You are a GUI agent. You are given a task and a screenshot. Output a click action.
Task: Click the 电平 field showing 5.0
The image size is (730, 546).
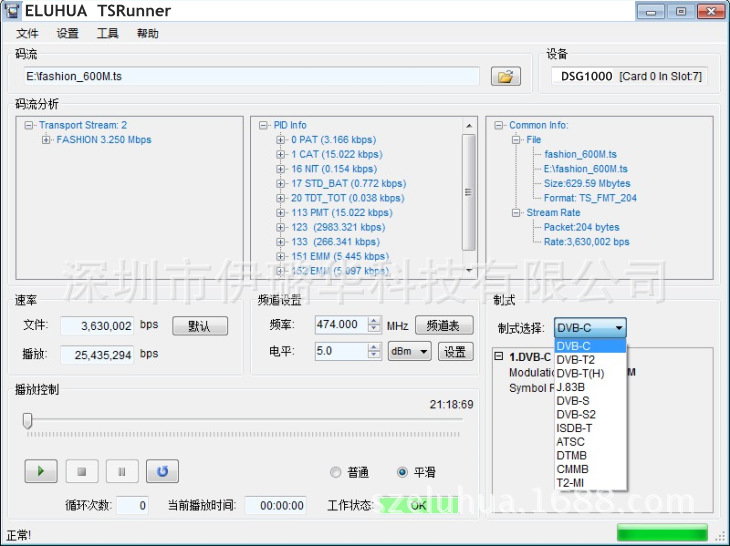pyautogui.click(x=342, y=351)
